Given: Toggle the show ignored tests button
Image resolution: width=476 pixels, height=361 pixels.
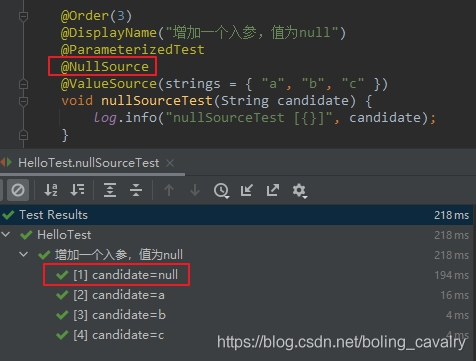Looking at the screenshot, I should (x=18, y=190).
